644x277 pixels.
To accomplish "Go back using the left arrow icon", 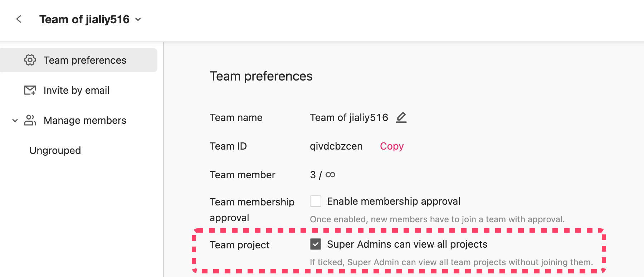I will tap(19, 19).
